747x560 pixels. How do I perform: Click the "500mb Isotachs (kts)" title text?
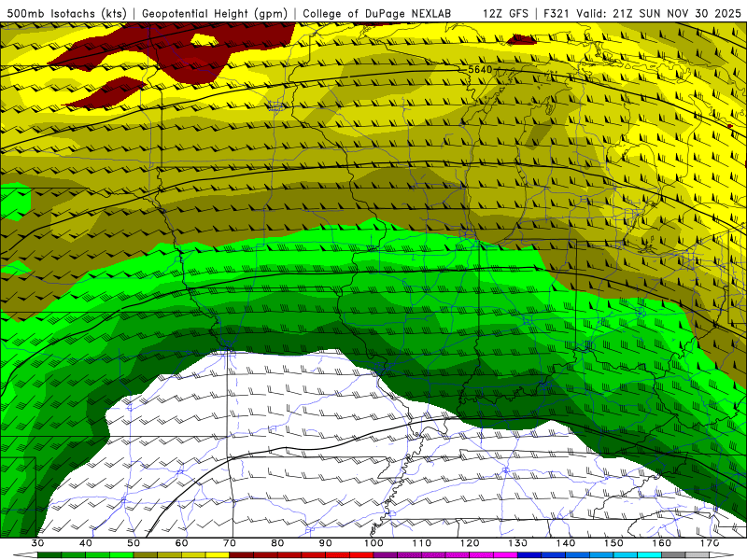(66, 14)
